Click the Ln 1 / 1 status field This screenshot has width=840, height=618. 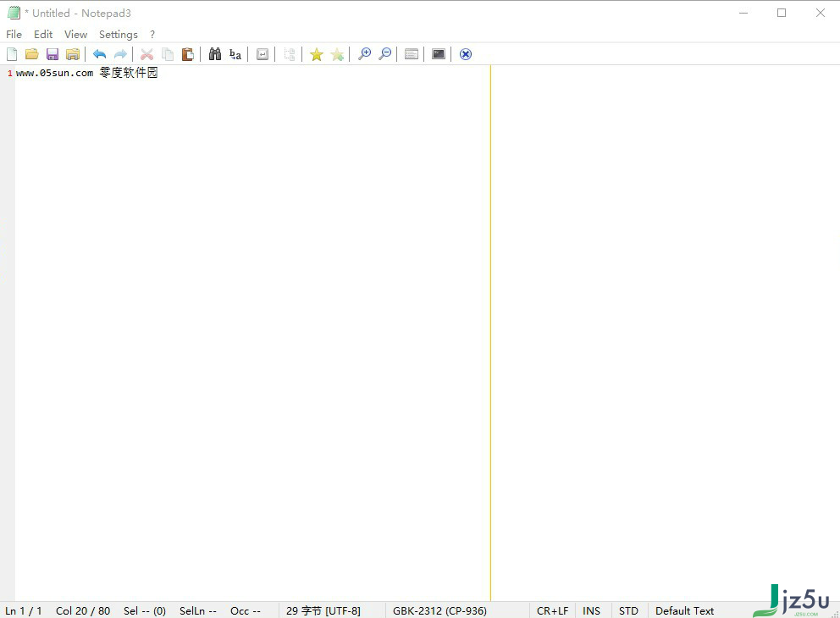click(24, 610)
